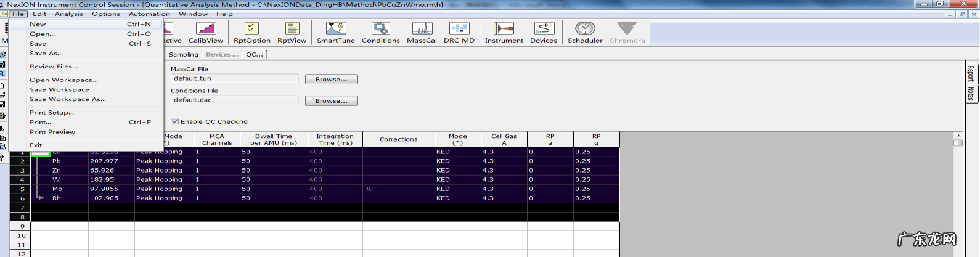This screenshot has width=980, height=257.
Task: Browse for the MassCal File
Action: point(331,80)
